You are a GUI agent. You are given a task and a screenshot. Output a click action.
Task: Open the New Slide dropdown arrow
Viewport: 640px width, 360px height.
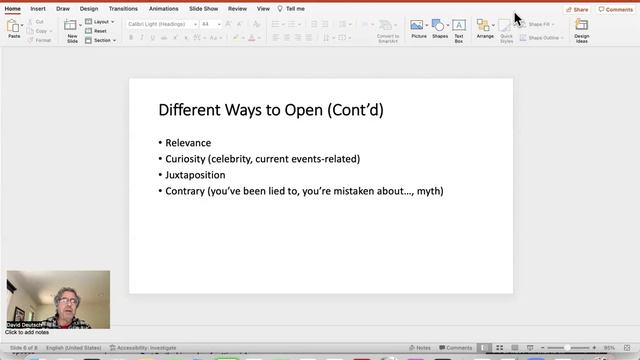(80, 25)
